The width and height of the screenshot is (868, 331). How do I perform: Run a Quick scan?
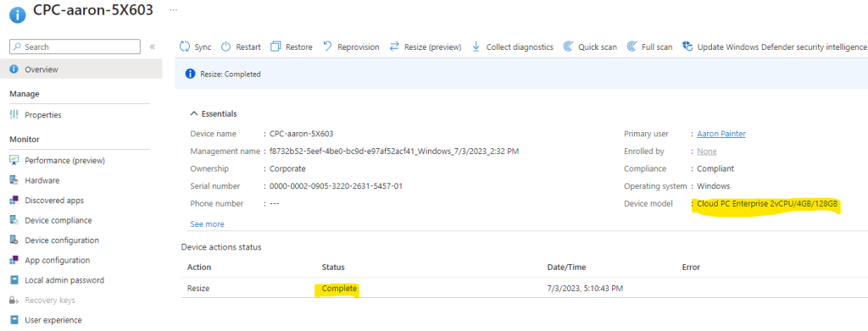click(590, 47)
